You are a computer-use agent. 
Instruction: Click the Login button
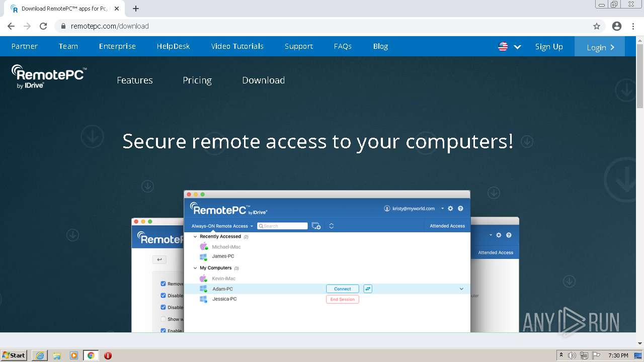tap(600, 47)
